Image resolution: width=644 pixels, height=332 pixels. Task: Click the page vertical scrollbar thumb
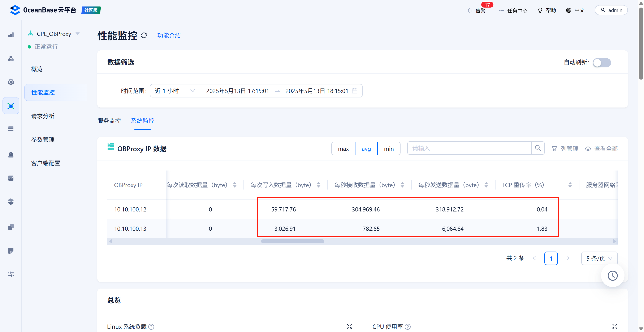[641, 43]
